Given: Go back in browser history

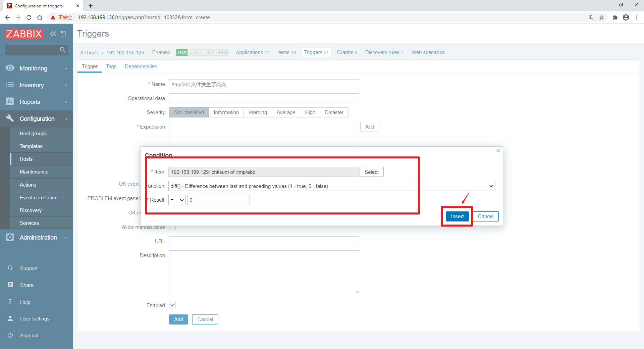Looking at the screenshot, I should [x=7, y=17].
